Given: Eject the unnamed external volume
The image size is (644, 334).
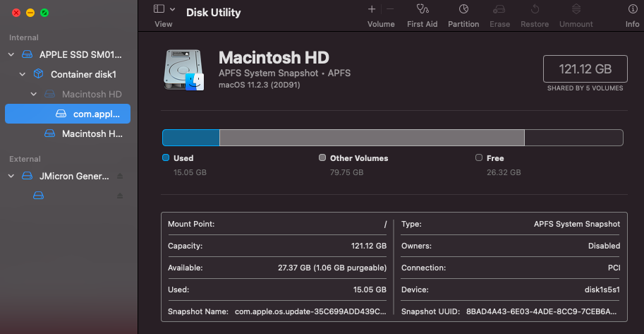Looking at the screenshot, I should pyautogui.click(x=120, y=196).
